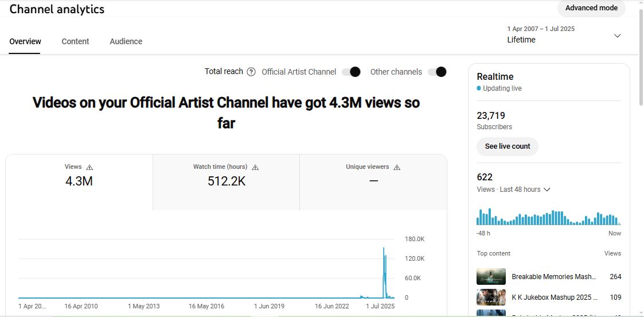Open the Lifetime date range dropdown

pyautogui.click(x=617, y=36)
